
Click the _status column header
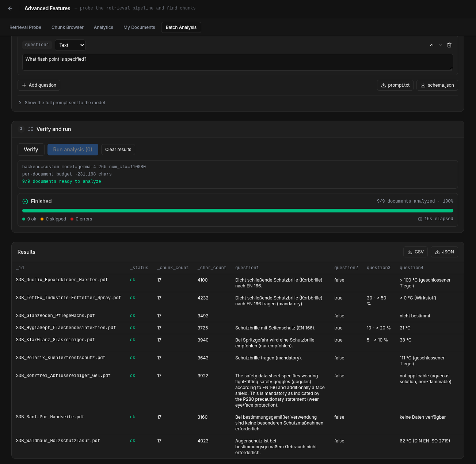(139, 268)
